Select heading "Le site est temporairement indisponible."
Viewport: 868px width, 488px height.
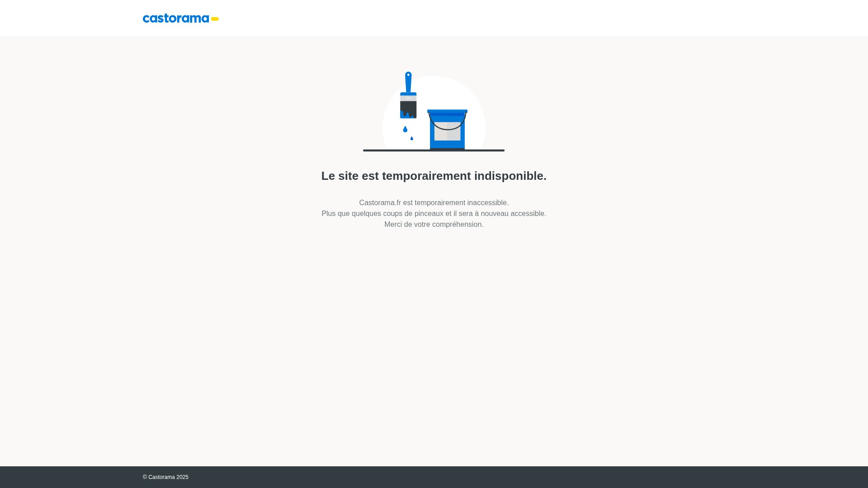[434, 176]
